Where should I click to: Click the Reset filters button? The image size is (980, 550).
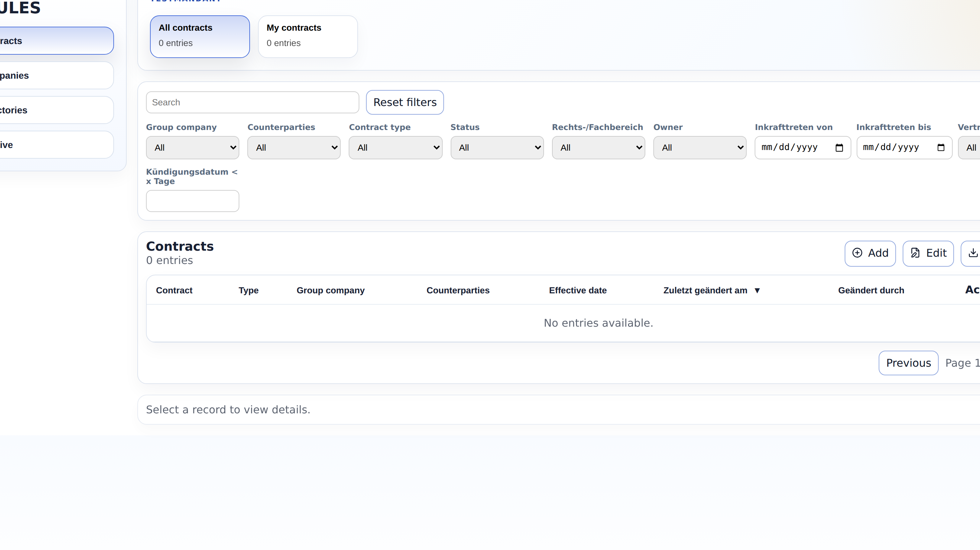[x=405, y=102]
